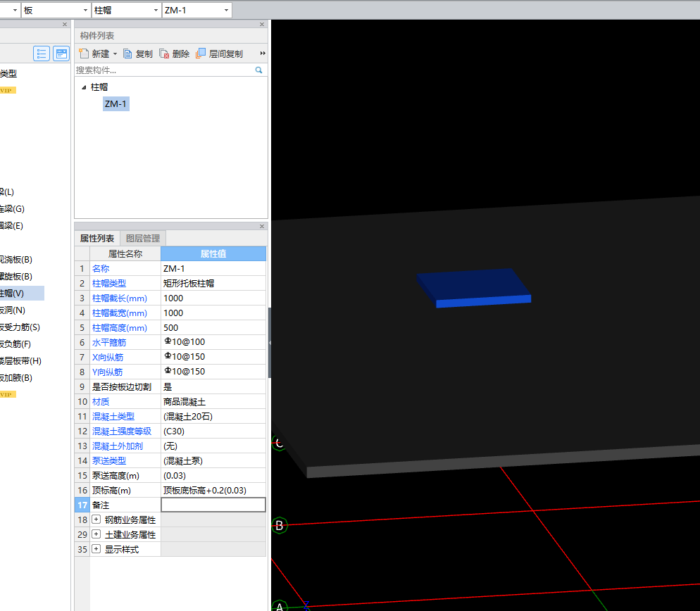Click Y向纵筋 value 10@150
The image size is (700, 611).
pyautogui.click(x=213, y=372)
